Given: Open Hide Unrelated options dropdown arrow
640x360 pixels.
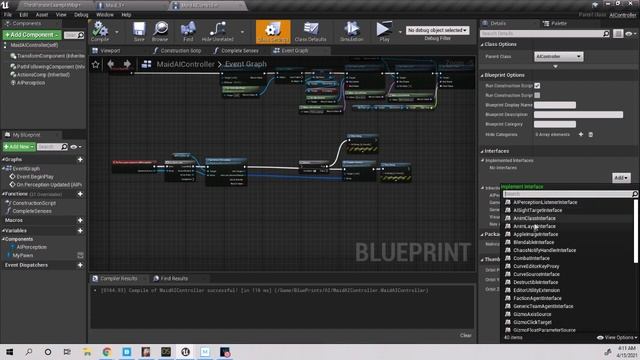Looking at the screenshot, I should (x=242, y=32).
